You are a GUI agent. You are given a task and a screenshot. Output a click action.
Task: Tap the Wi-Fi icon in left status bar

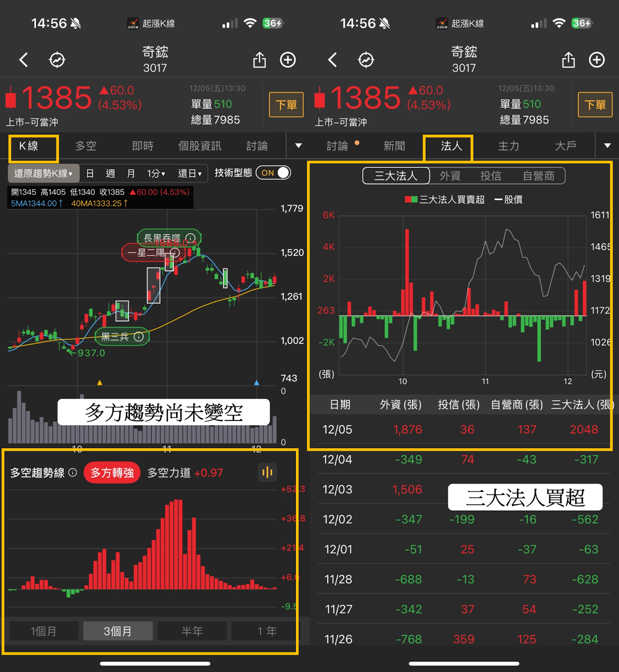pos(250,23)
